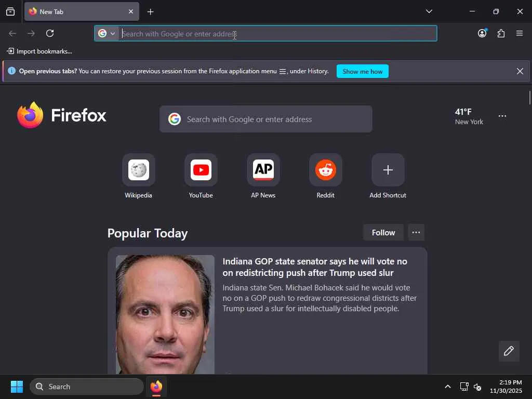532x399 pixels.
Task: Expand the list all tabs chevron
Action: (429, 11)
